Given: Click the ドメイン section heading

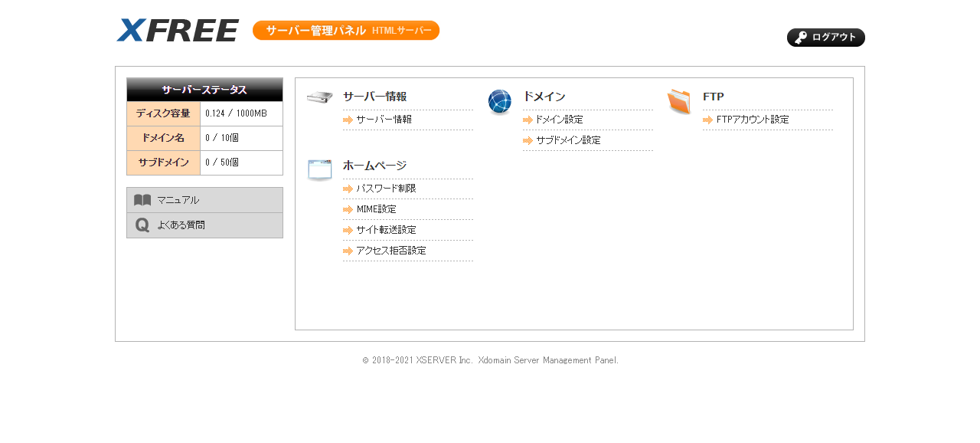Looking at the screenshot, I should coord(544,97).
